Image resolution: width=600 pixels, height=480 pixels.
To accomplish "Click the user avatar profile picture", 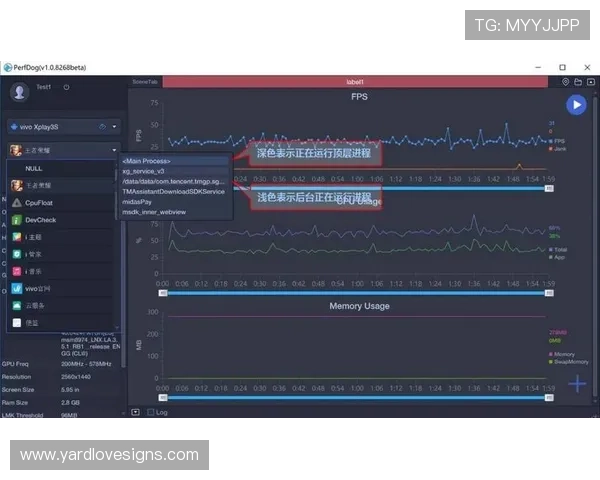I will [x=19, y=91].
